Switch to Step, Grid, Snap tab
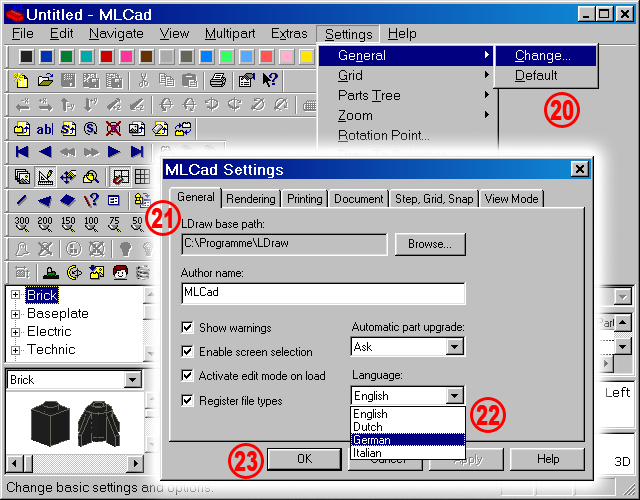Viewport: 640px width, 500px height. (434, 199)
